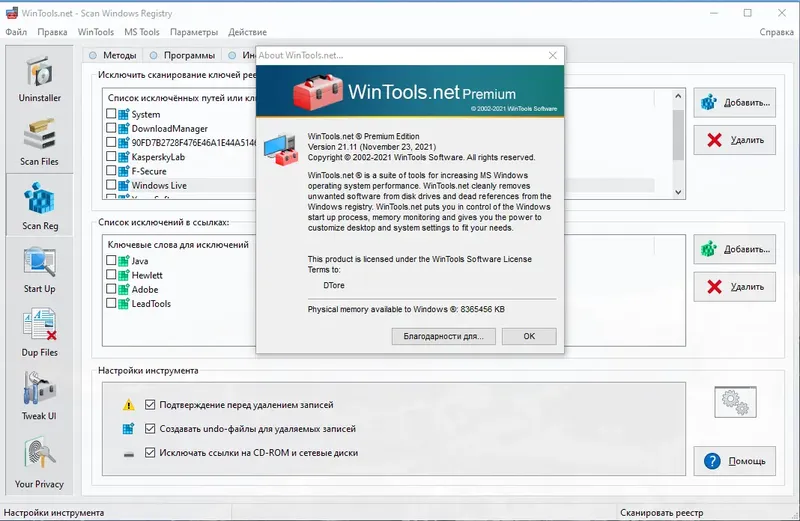800x521 pixels.
Task: Open the Справка menu
Action: point(776,32)
